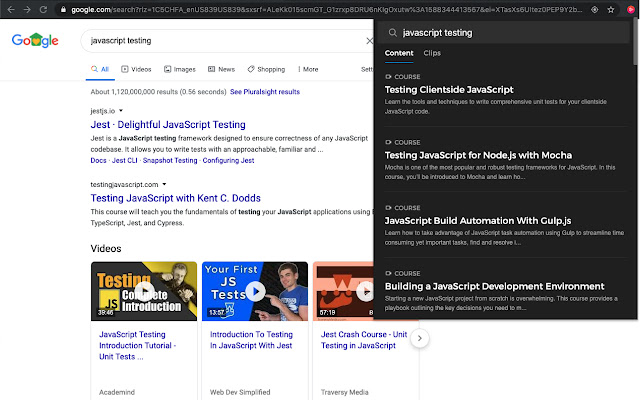
Task: Click the search magnifier icon in Pluralsight panel
Action: click(x=393, y=33)
